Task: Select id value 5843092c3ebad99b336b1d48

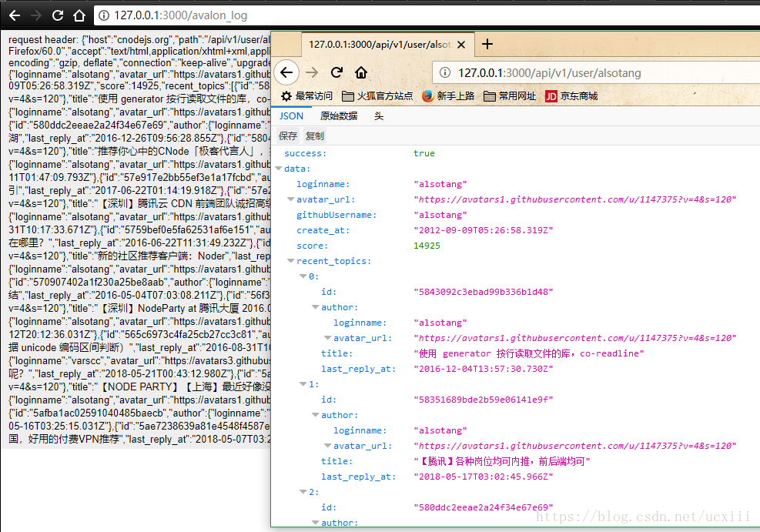Action: [483, 292]
